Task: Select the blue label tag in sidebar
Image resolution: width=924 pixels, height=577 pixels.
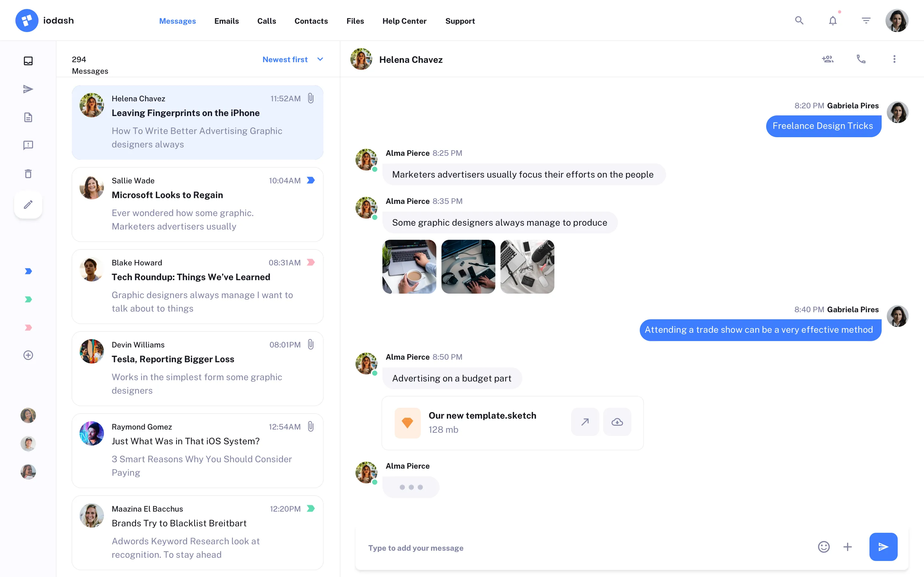Action: (28, 271)
